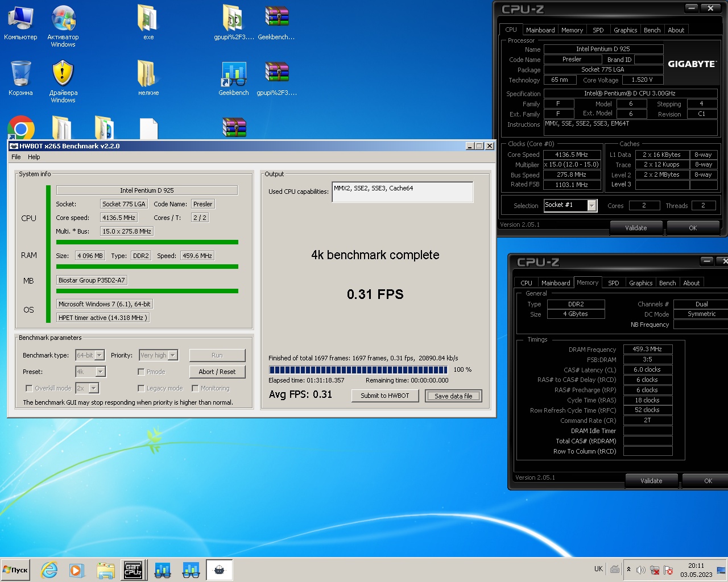Select the мелкие folder on the desktop
Screen dimensions: 728x582
point(148,78)
